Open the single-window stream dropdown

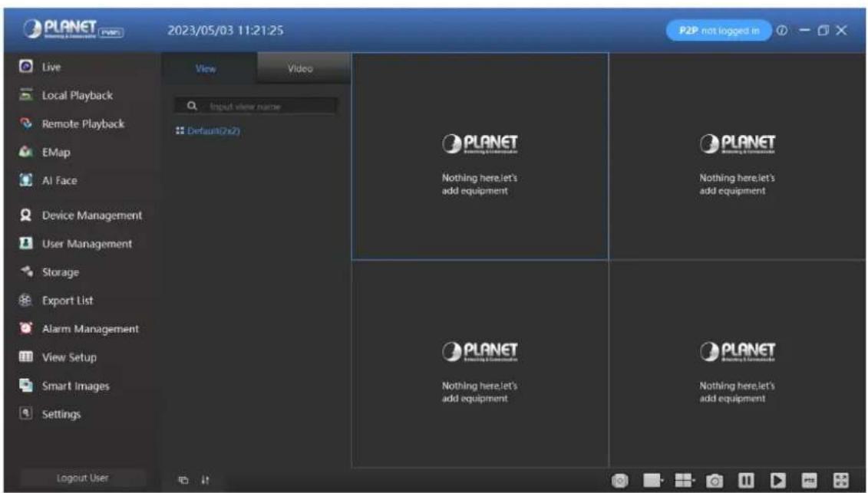pyautogui.click(x=653, y=480)
